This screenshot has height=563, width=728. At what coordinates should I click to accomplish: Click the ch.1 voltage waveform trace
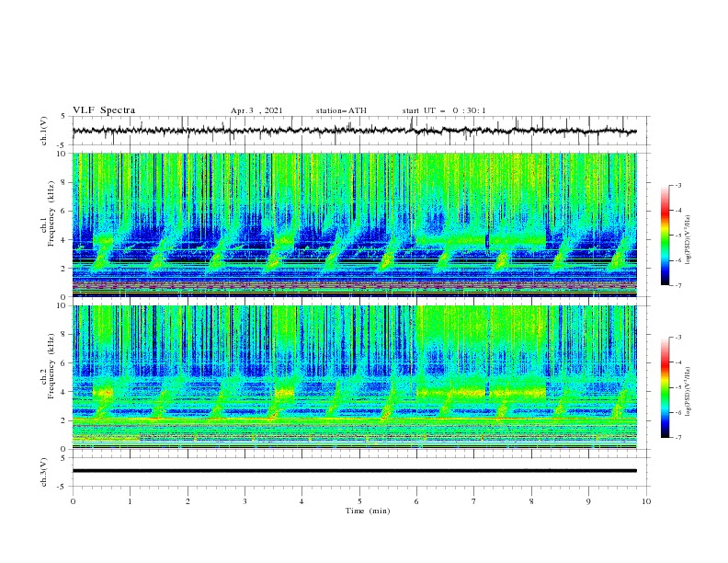354,131
